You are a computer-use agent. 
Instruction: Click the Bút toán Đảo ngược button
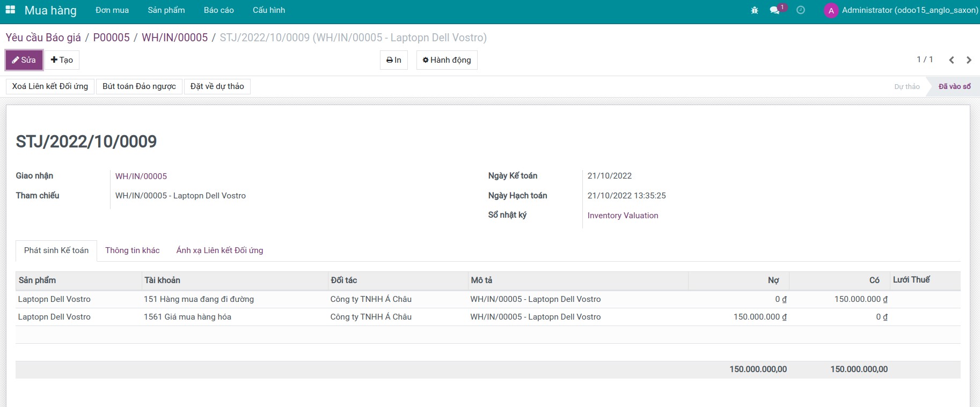click(139, 86)
